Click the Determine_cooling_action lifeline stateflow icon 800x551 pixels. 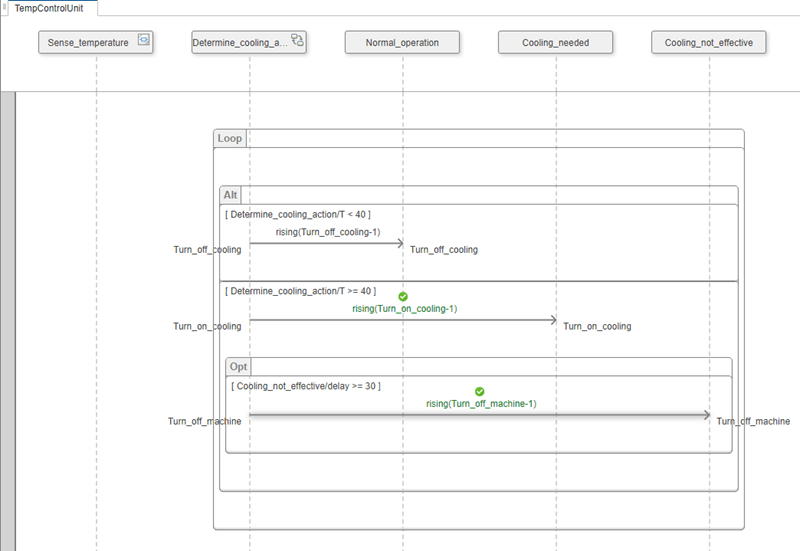(x=297, y=41)
